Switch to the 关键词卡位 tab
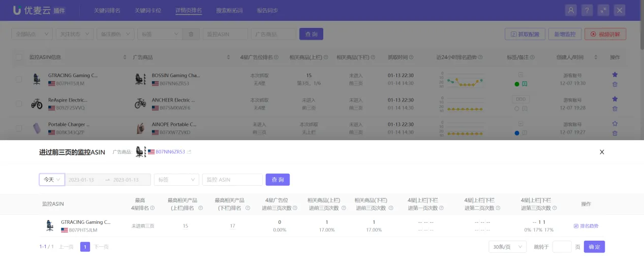Image resolution: width=644 pixels, height=265 pixels. click(x=148, y=10)
